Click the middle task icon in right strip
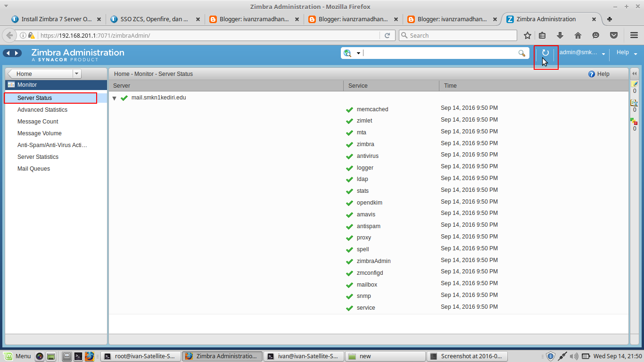 pos(635,103)
